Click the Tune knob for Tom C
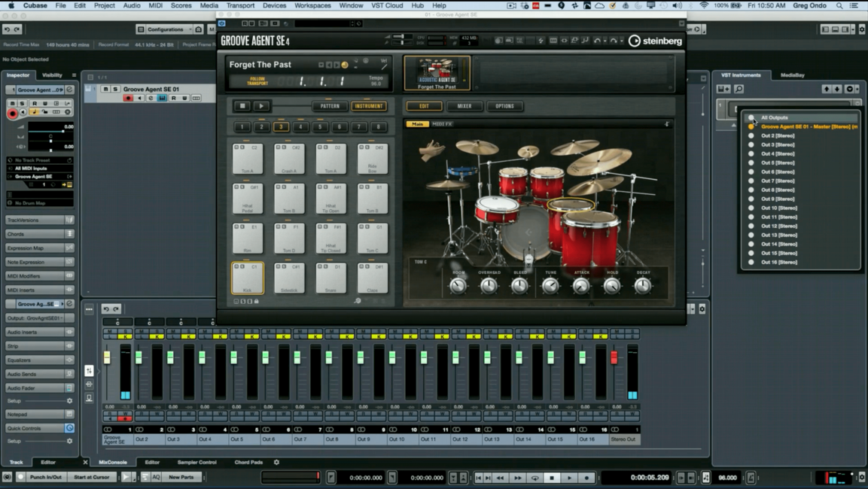 click(550, 285)
